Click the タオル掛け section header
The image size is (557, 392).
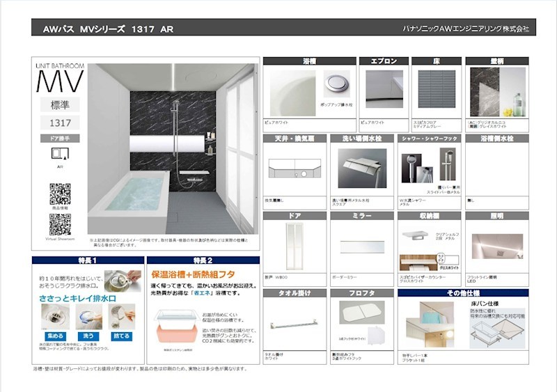click(x=295, y=293)
